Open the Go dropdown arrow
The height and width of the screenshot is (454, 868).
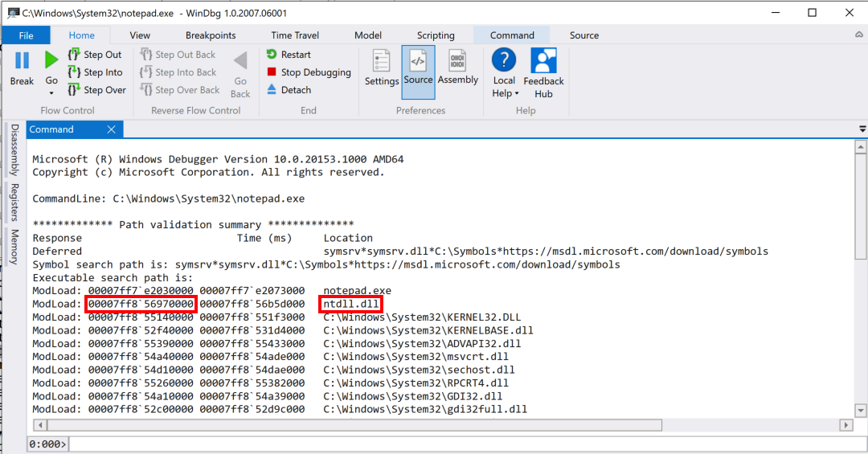51,93
